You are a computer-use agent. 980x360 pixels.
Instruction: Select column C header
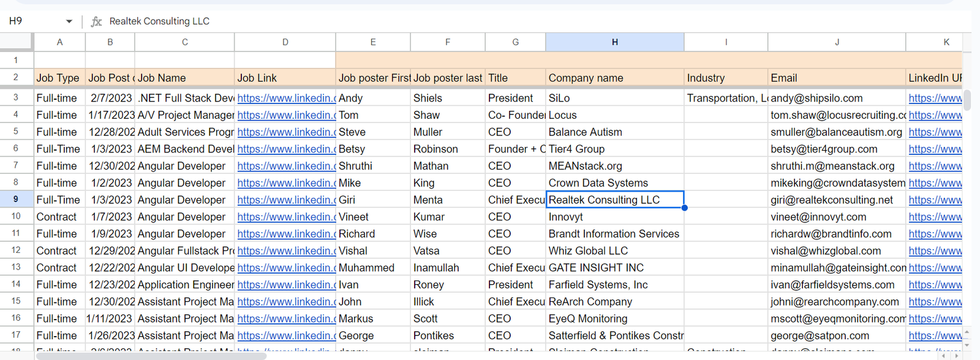click(184, 42)
